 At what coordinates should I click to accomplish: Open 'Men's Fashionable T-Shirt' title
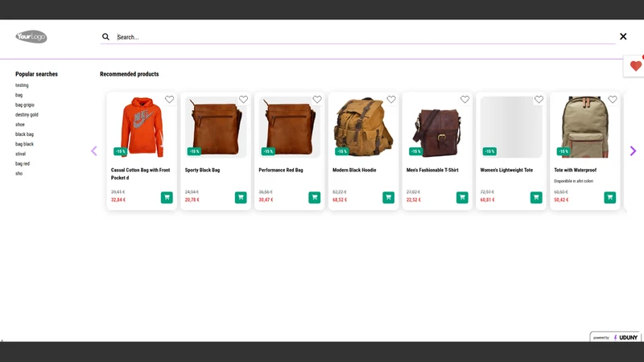pyautogui.click(x=432, y=170)
